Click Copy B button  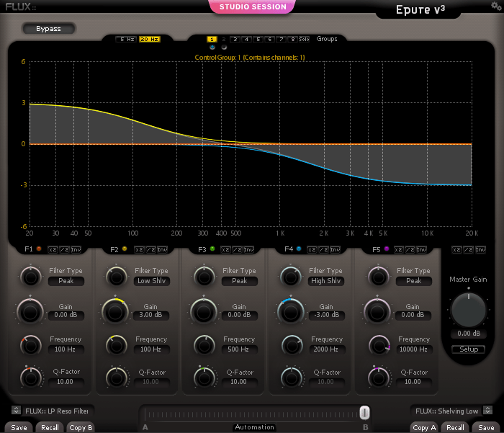coord(81,427)
